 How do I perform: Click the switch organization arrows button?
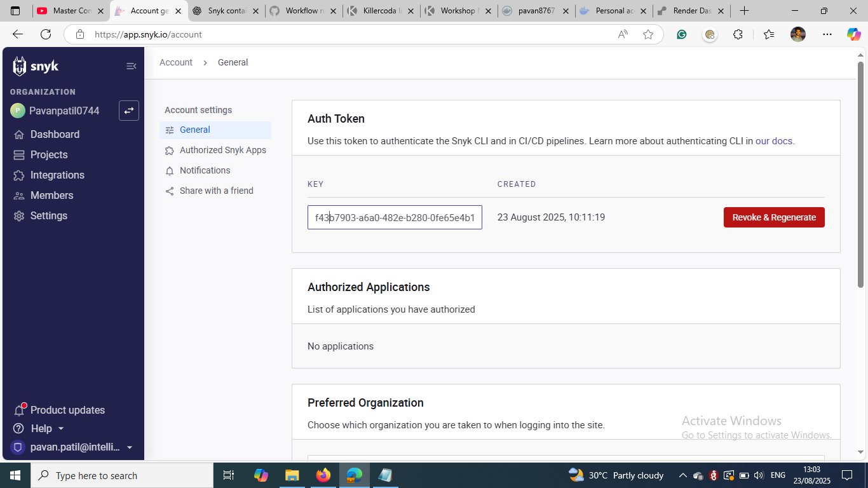[x=129, y=111]
